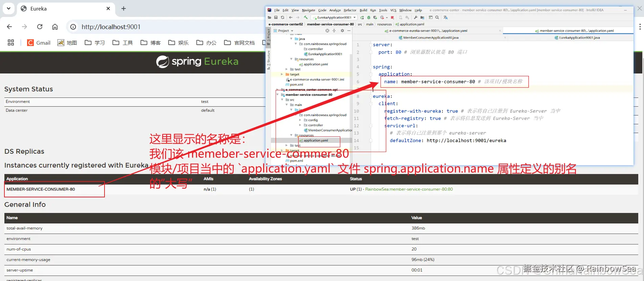Collapse the member-service-consumer-80 tree node
Screen dimensions: 644x281
coord(278,95)
